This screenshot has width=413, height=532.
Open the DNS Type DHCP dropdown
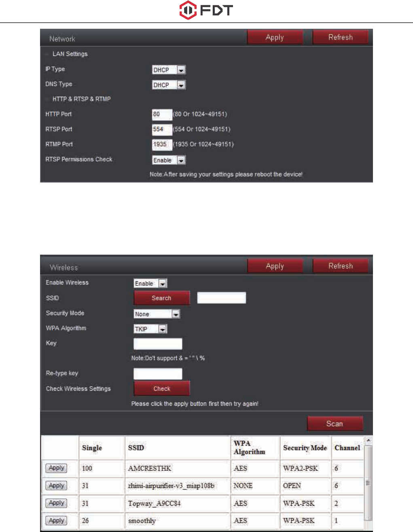click(x=169, y=85)
